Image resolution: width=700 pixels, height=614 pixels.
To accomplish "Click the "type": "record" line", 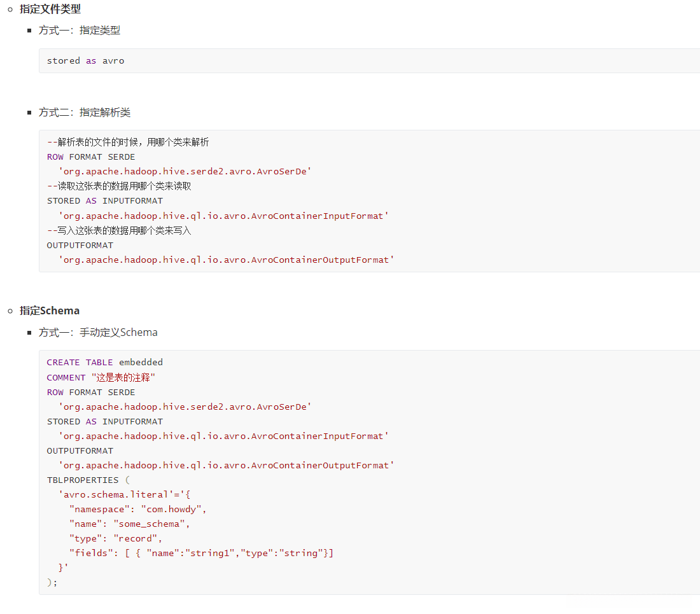I will (x=116, y=539).
